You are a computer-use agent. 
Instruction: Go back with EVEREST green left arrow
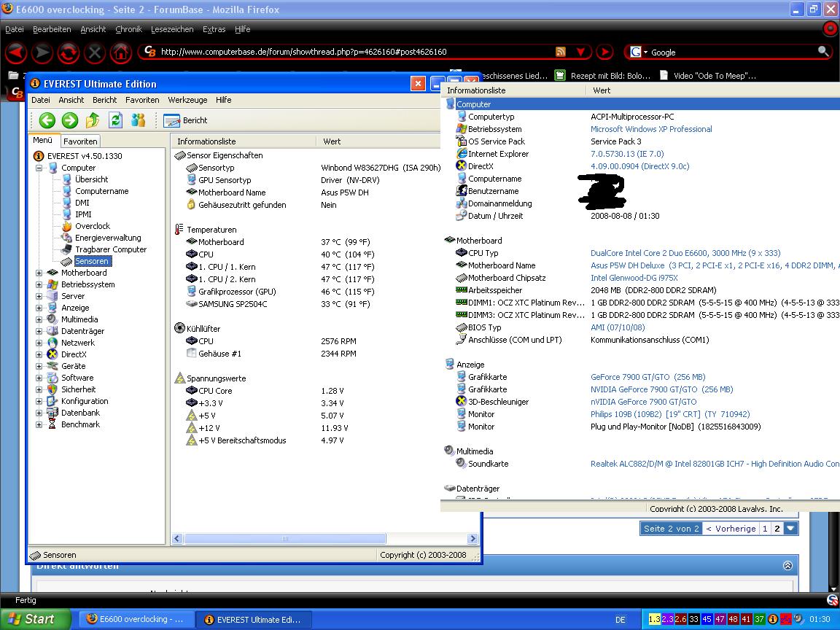[47, 120]
